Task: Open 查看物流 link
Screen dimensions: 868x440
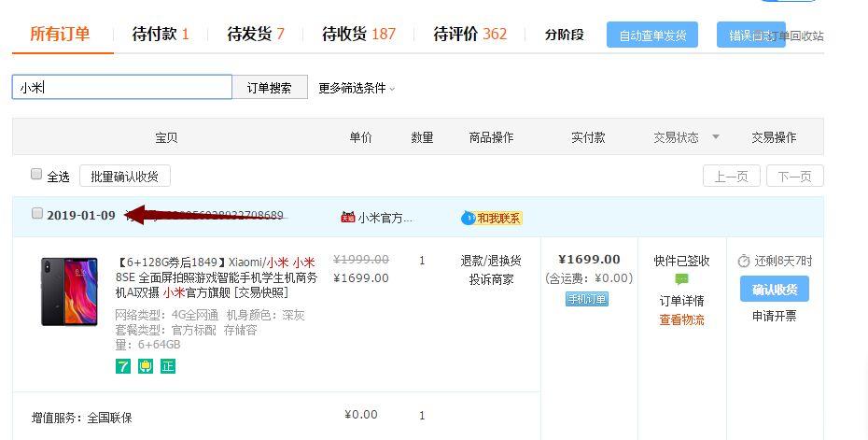Action: (681, 319)
